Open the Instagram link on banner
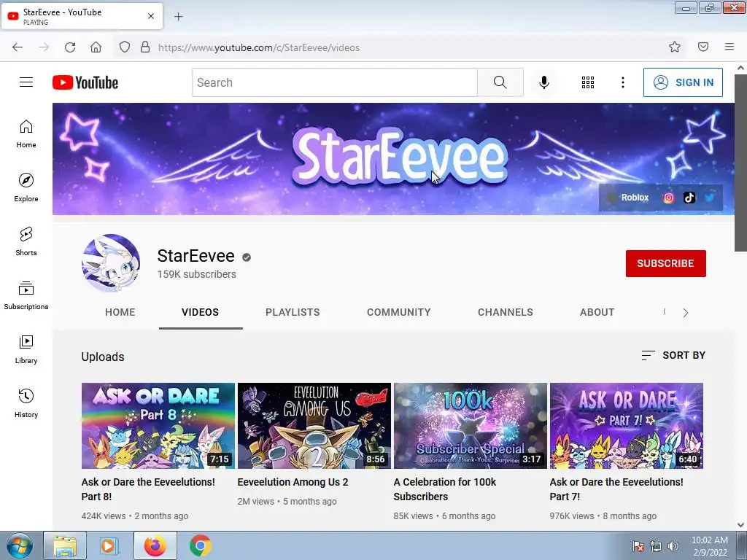The image size is (747, 560). (x=668, y=198)
